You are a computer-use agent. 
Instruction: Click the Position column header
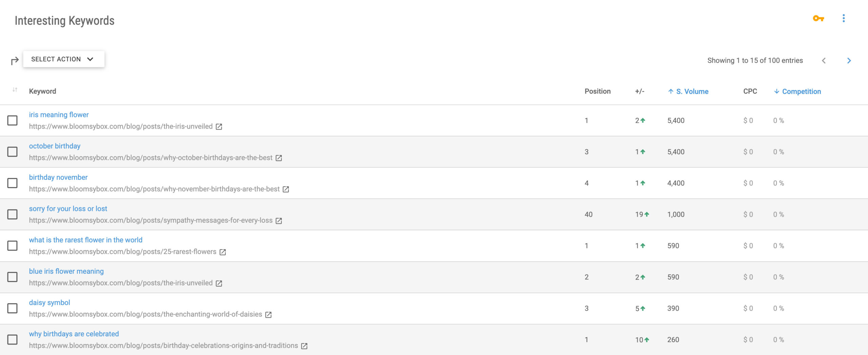click(597, 91)
